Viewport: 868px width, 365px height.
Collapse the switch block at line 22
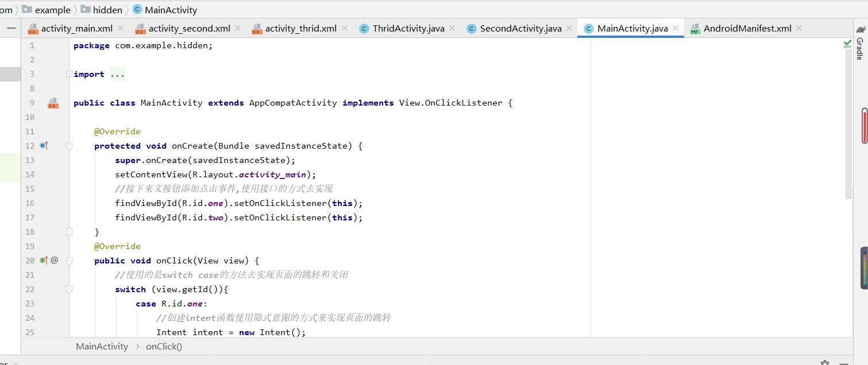tap(69, 289)
